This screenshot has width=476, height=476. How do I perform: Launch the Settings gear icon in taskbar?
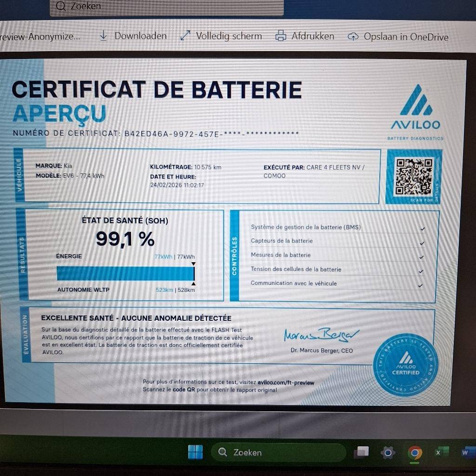pyautogui.click(x=387, y=452)
